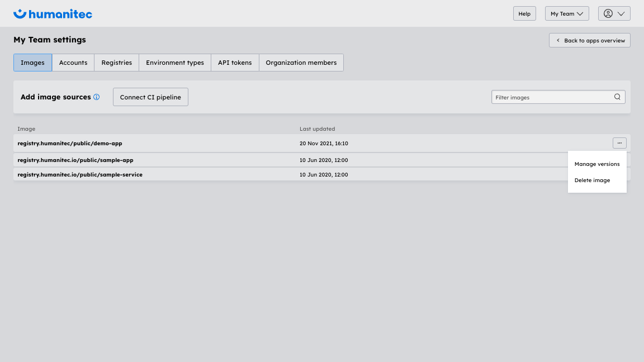Viewport: 644px width, 362px height.
Task: Open the Registries tab
Action: point(116,63)
